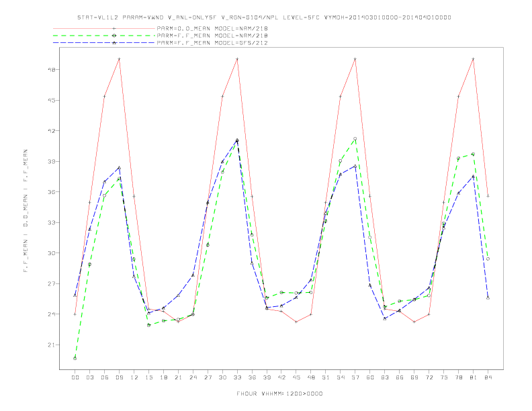Click x-axis tick label 39

click(x=267, y=377)
